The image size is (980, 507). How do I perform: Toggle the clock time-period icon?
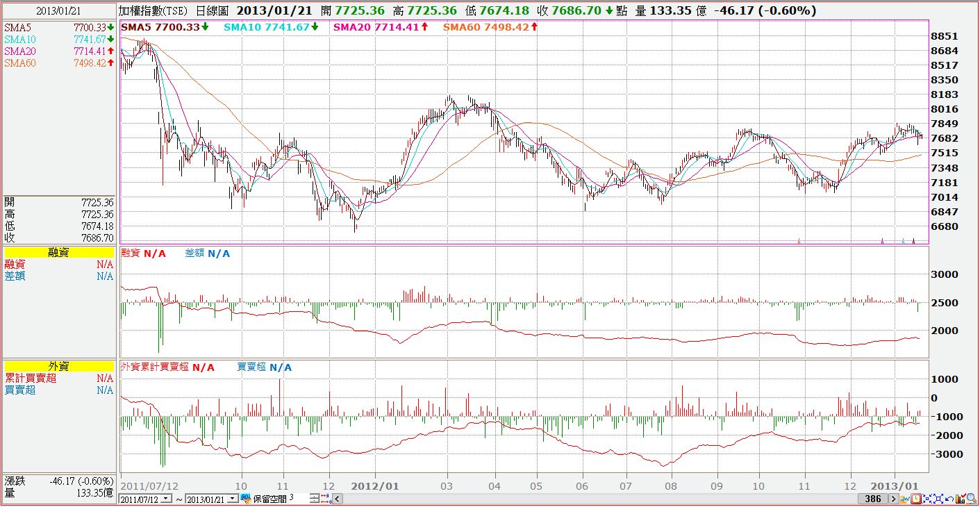(x=916, y=499)
